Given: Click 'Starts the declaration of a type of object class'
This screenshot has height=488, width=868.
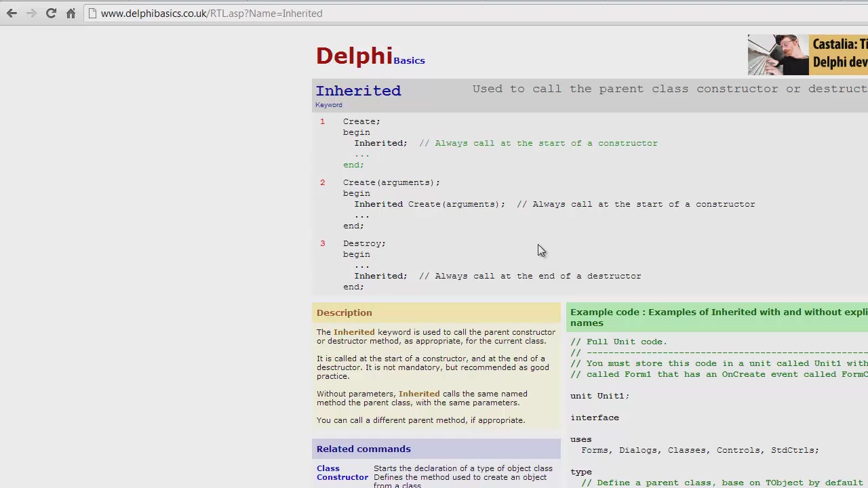Looking at the screenshot, I should pyautogui.click(x=463, y=468).
